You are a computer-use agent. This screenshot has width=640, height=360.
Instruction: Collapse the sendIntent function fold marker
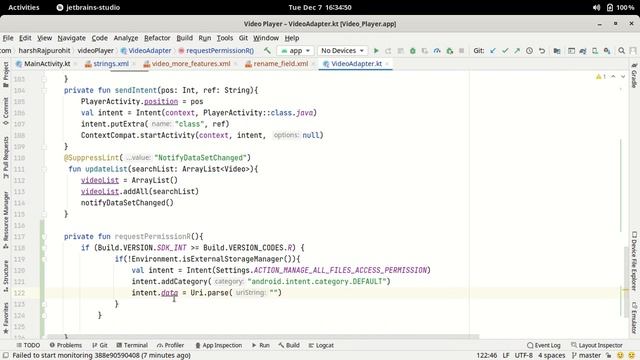pyautogui.click(x=44, y=90)
